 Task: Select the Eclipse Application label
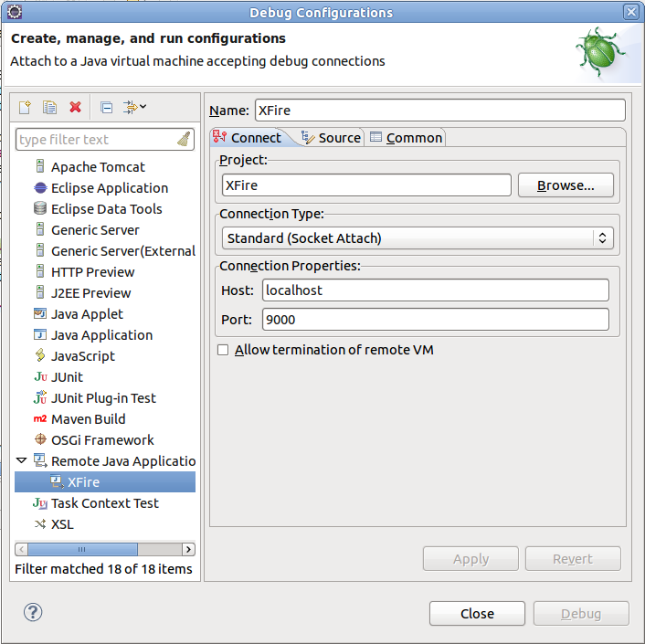click(x=110, y=188)
